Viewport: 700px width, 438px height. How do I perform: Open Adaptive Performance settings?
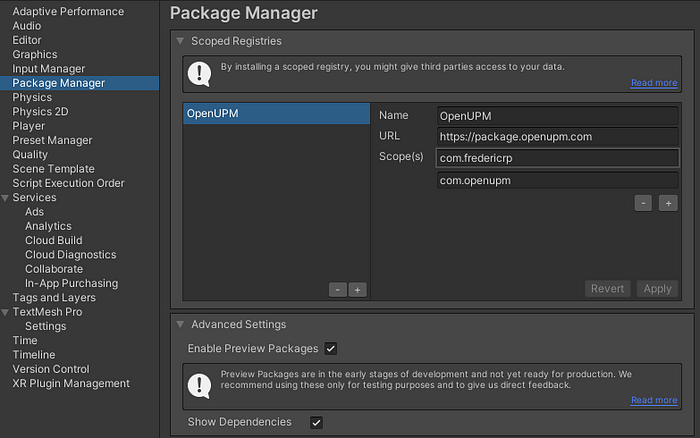pos(68,11)
